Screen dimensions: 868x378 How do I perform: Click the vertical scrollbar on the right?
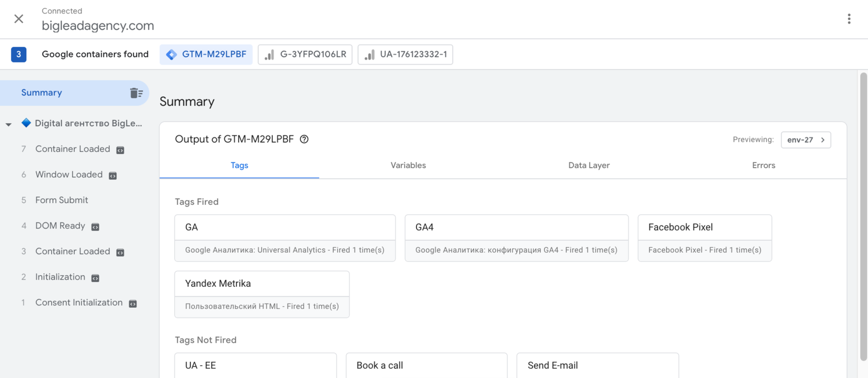863,217
